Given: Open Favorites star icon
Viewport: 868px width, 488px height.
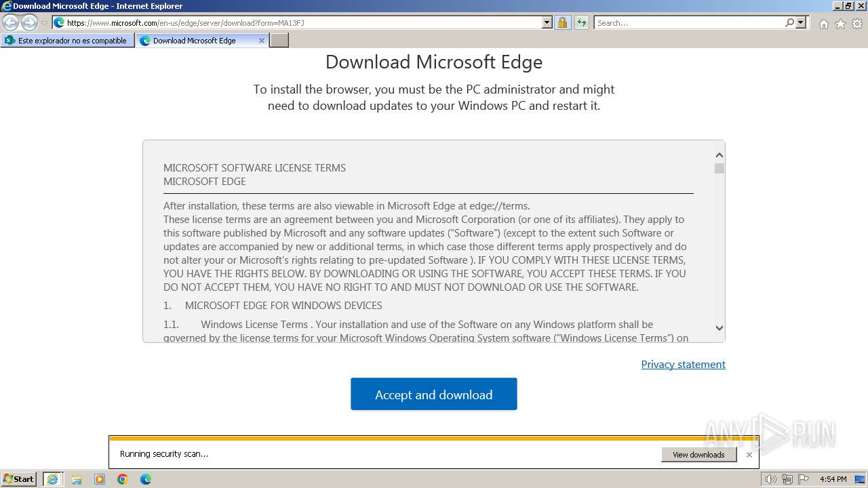Looking at the screenshot, I should click(x=840, y=24).
